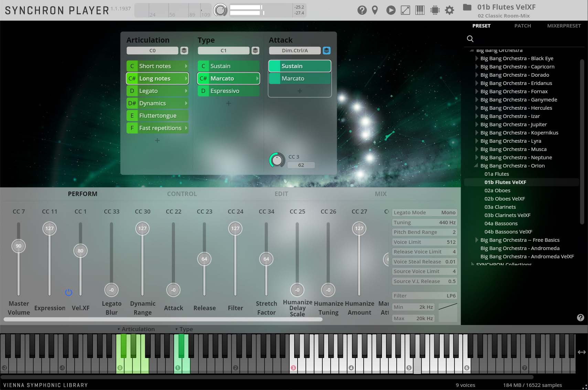Select Fast repetitions articulation
Viewport: 588px width, 390px height.
click(157, 128)
